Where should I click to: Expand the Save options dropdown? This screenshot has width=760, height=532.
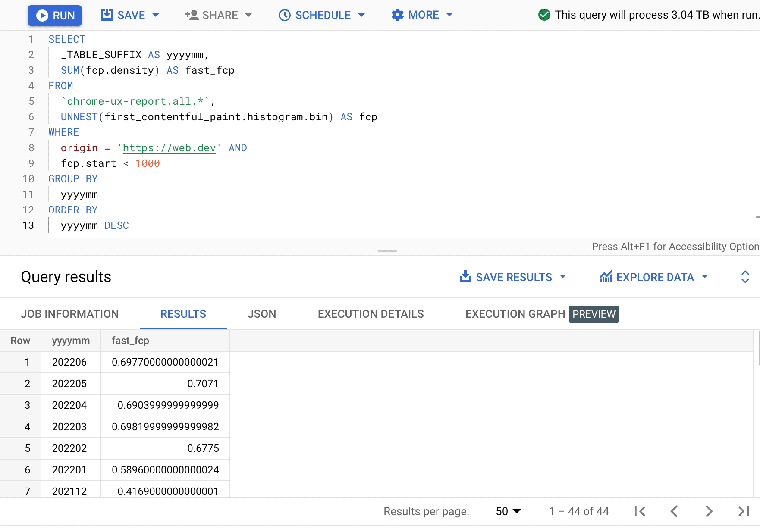156,15
